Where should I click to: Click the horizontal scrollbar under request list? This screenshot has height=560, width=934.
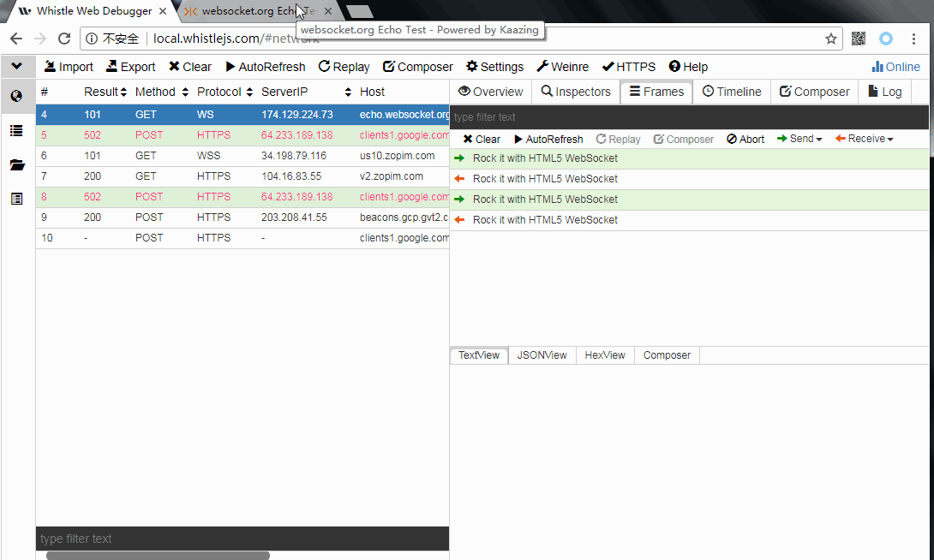(x=158, y=555)
